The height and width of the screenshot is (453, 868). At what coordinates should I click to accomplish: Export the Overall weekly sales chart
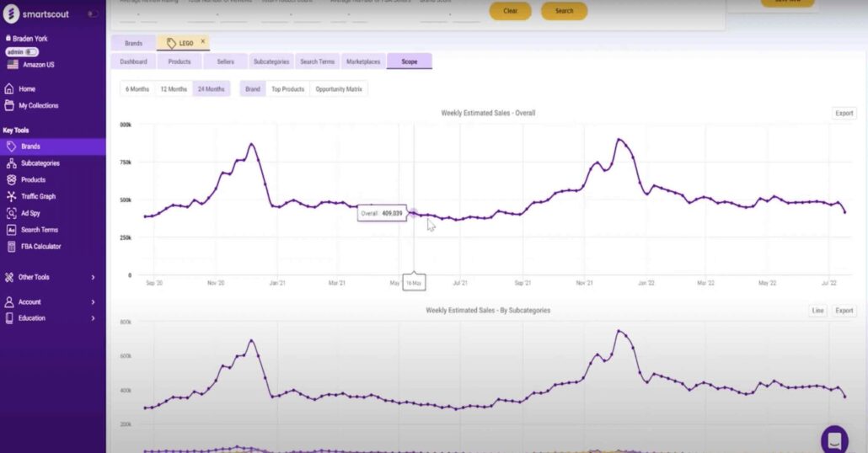pos(844,113)
